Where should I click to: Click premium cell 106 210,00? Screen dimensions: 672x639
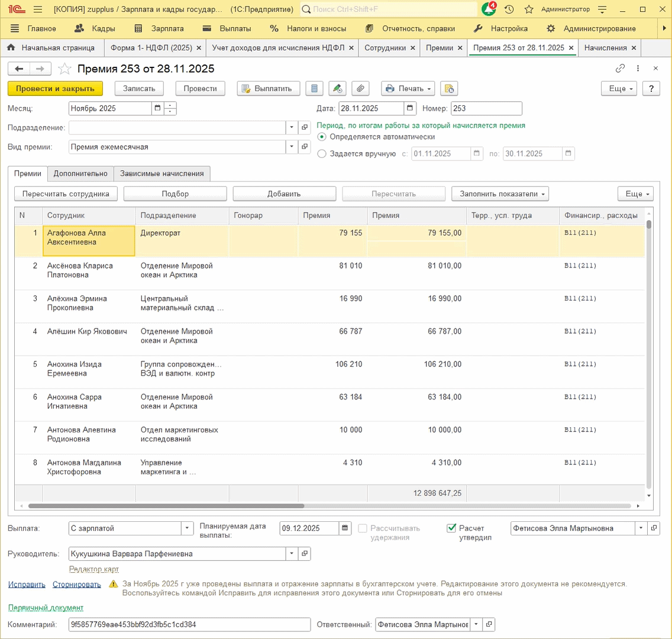pyautogui.click(x=416, y=364)
